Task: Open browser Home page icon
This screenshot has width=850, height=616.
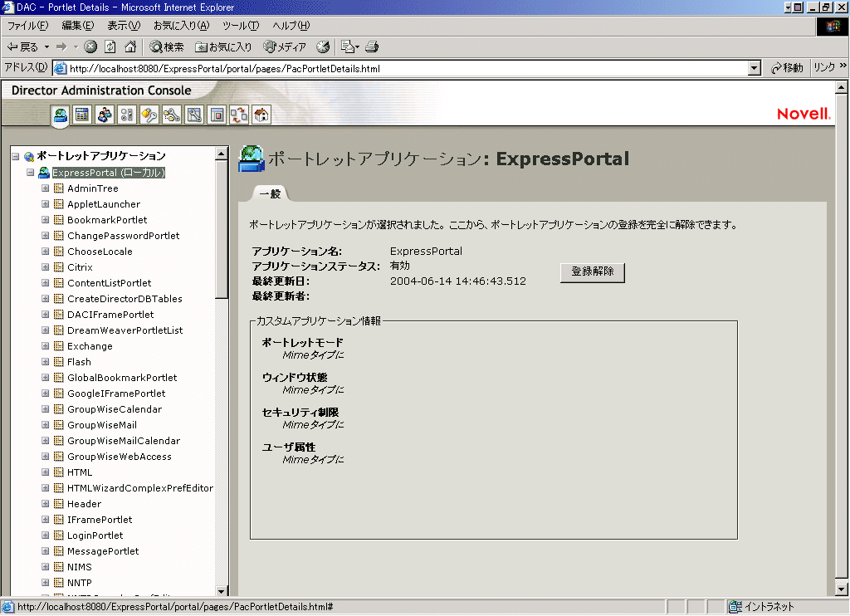Action: pyautogui.click(x=130, y=47)
